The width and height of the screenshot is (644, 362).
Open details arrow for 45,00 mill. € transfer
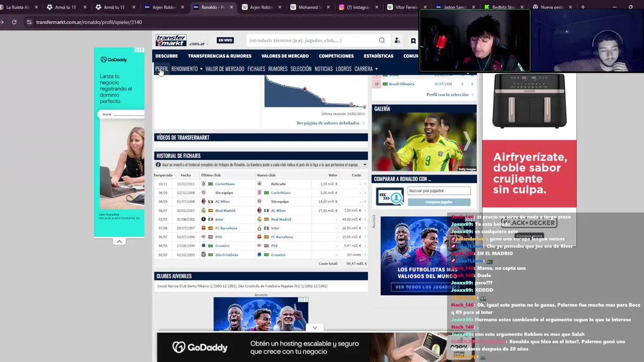click(x=366, y=219)
